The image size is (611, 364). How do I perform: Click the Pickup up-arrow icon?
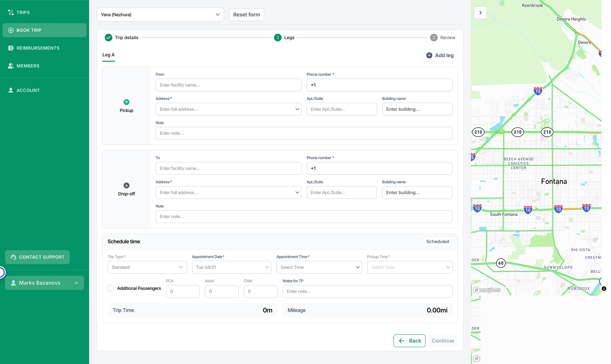coord(126,102)
